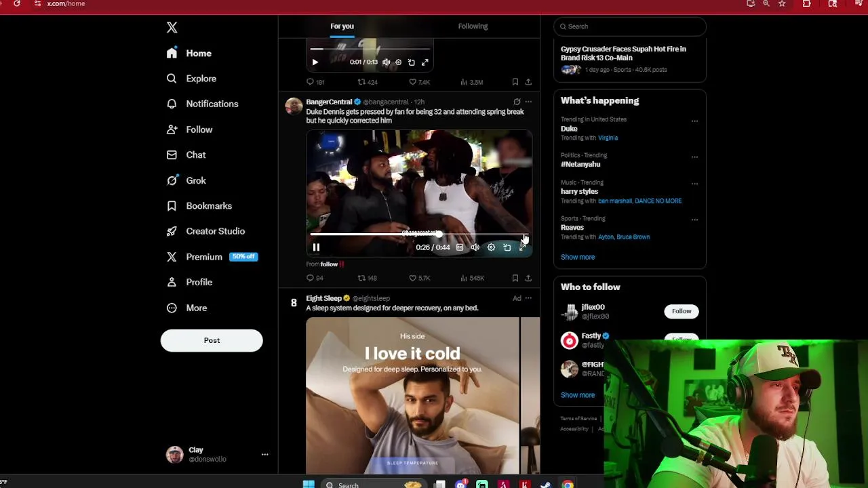
Task: Open settings gear on the 0:44 video
Action: click(x=491, y=247)
